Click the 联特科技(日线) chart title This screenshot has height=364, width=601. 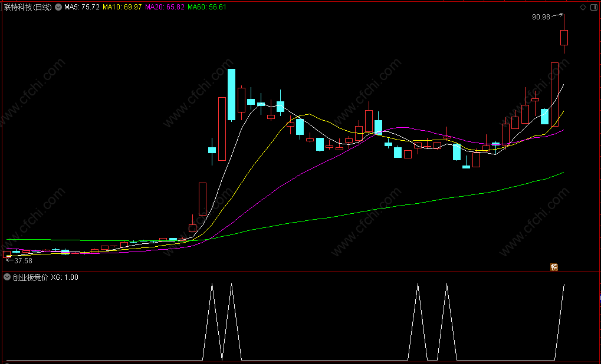[x=28, y=7]
